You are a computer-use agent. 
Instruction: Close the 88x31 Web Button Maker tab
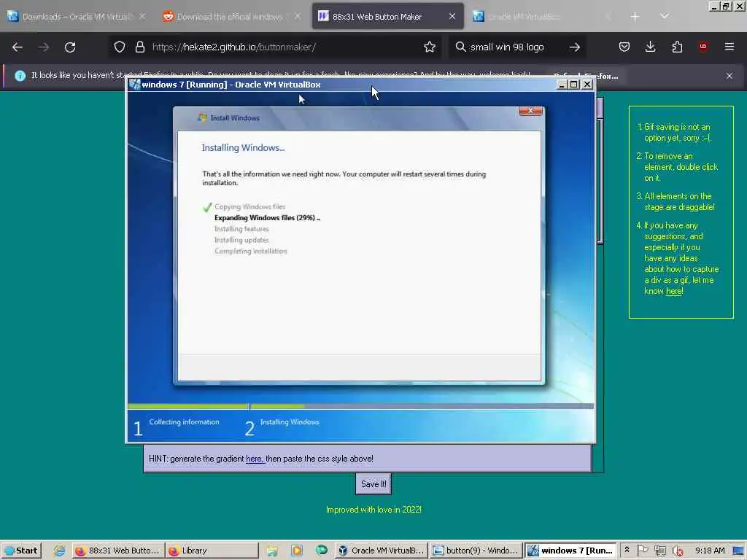point(452,17)
